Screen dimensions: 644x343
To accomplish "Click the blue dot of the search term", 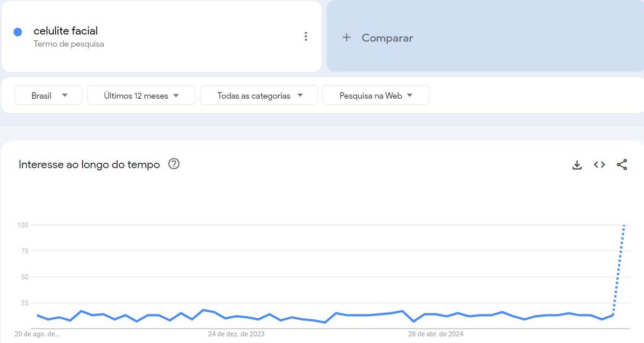I will pos(18,32).
